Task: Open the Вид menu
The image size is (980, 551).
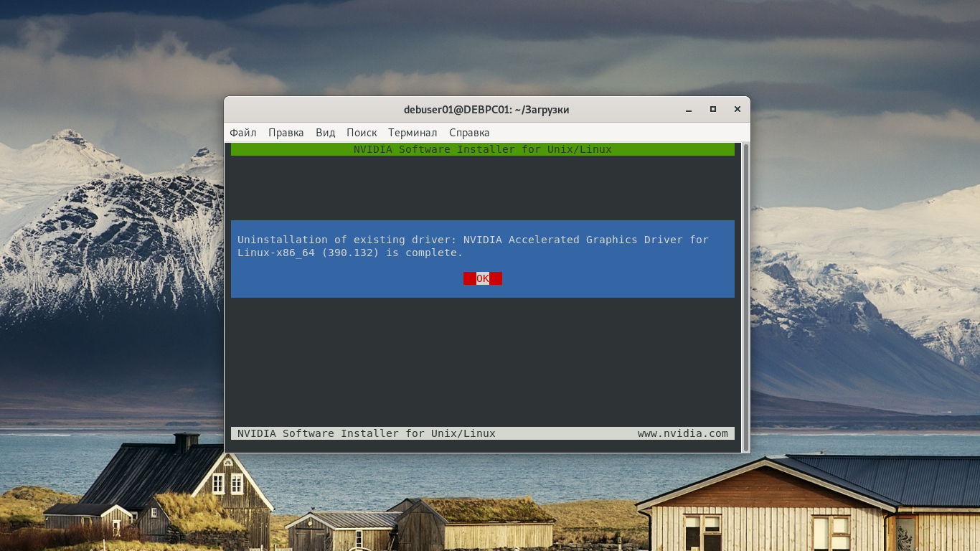Action: [x=326, y=133]
